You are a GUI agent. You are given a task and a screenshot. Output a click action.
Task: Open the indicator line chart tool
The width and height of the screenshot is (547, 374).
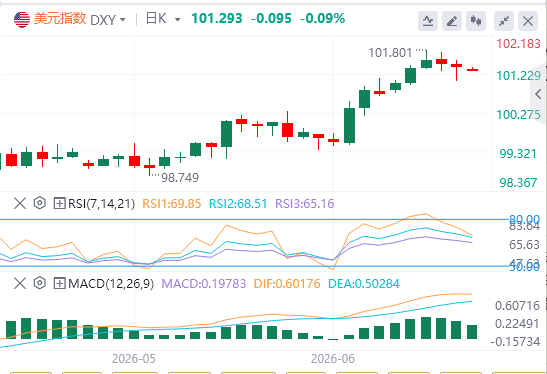click(428, 21)
